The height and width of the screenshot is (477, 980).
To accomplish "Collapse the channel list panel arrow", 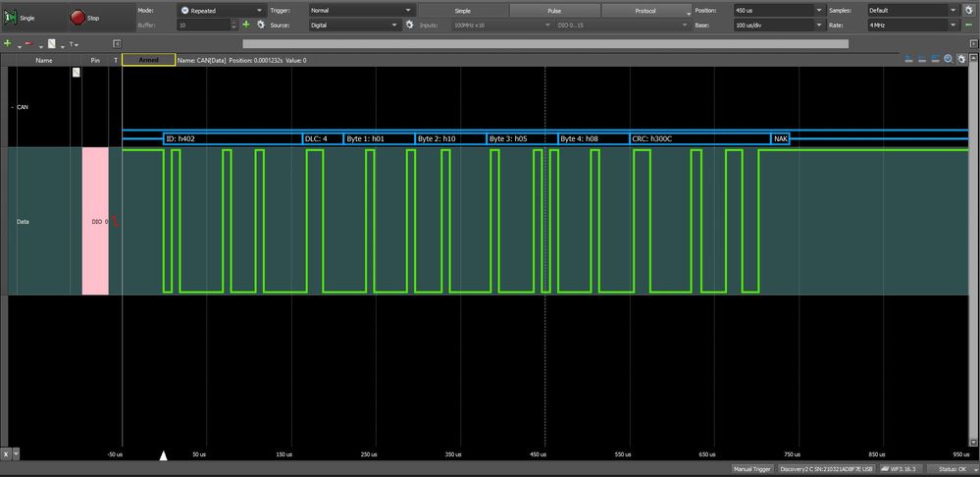I will [117, 44].
